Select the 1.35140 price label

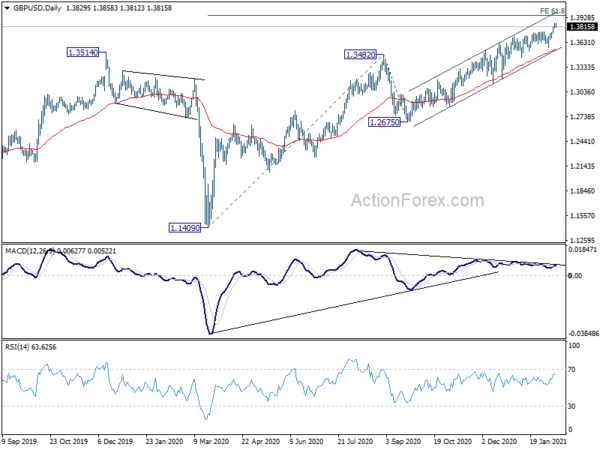point(83,52)
